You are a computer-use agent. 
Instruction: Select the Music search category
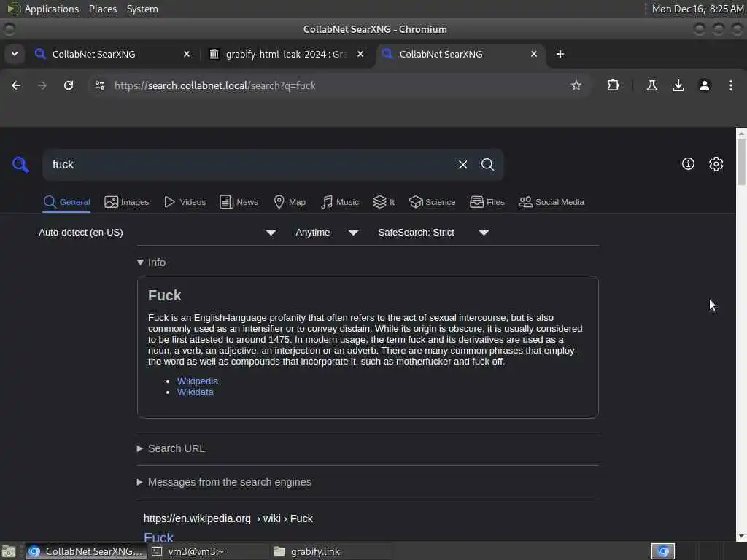340,202
